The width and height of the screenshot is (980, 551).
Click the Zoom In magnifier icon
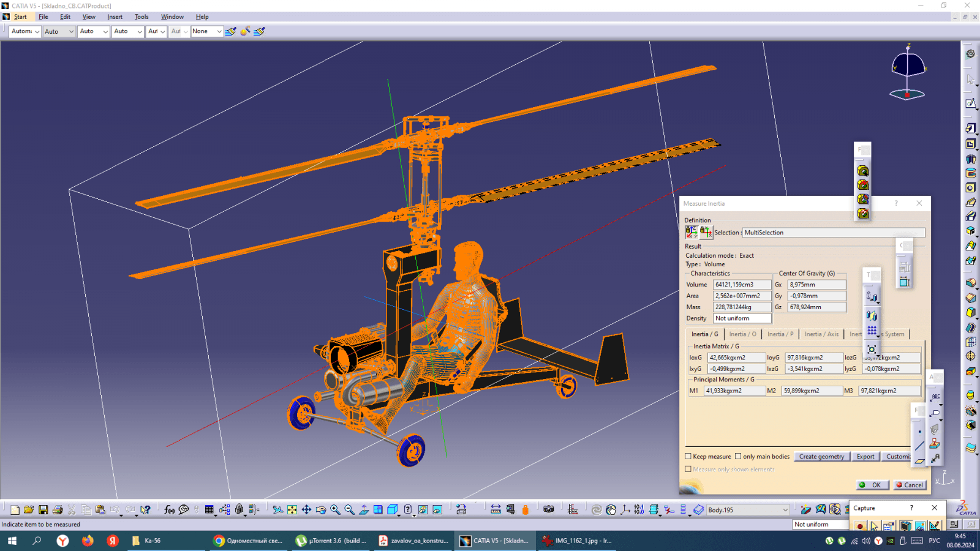335,509
